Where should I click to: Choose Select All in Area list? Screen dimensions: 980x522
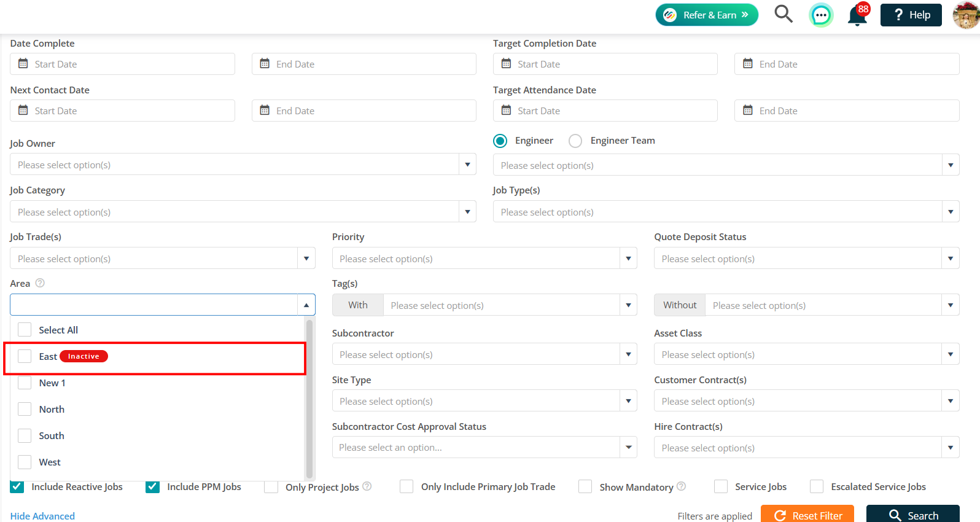tap(58, 330)
